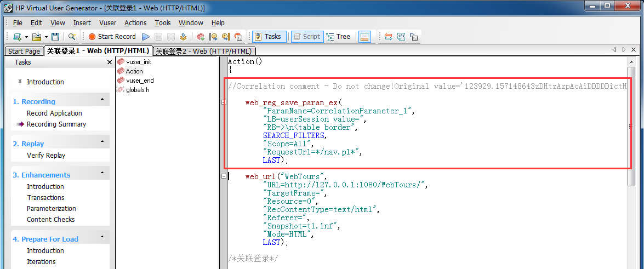Open the Recording Summary task
The width and height of the screenshot is (644, 269).
(56, 124)
